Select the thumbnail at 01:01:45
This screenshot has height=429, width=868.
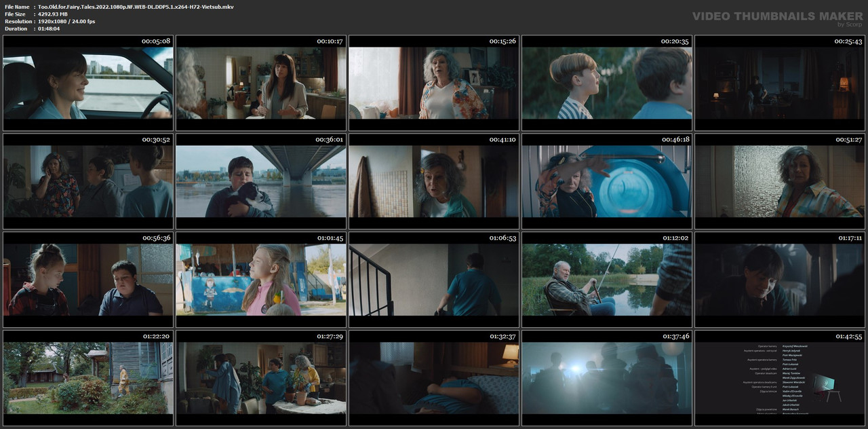point(261,280)
